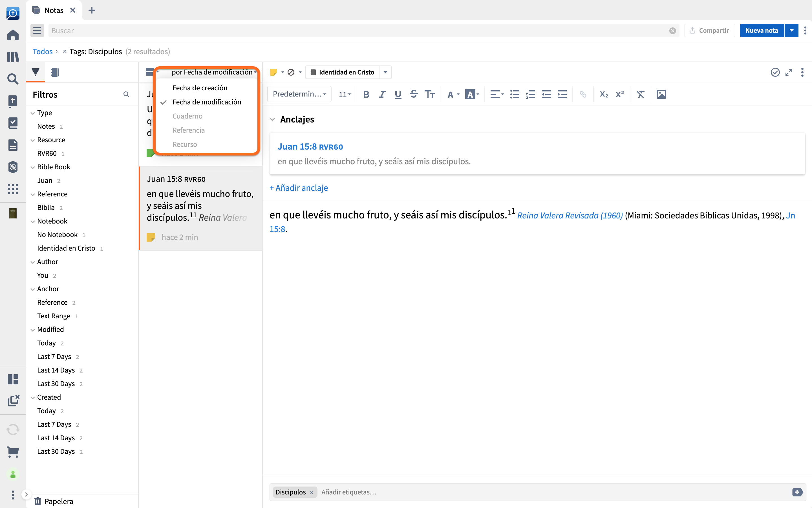This screenshot has width=812, height=508.
Task: Click the Todos breadcrumb link
Action: [42, 51]
